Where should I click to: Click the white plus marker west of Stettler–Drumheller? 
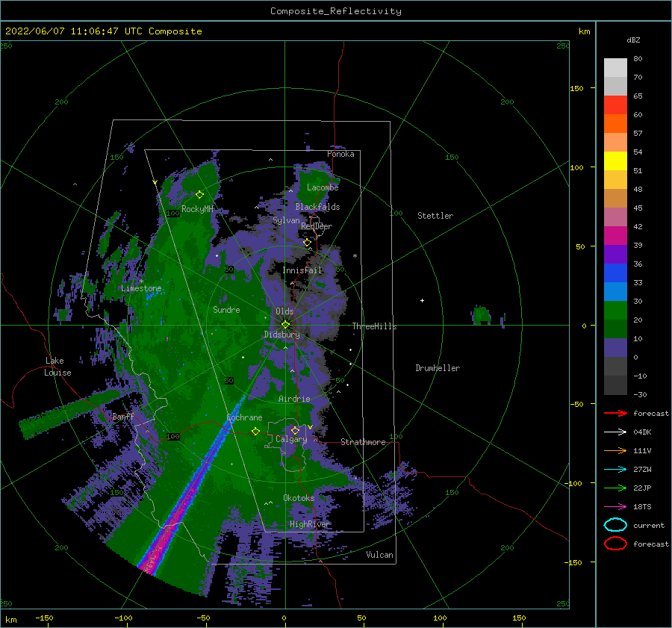tap(422, 300)
